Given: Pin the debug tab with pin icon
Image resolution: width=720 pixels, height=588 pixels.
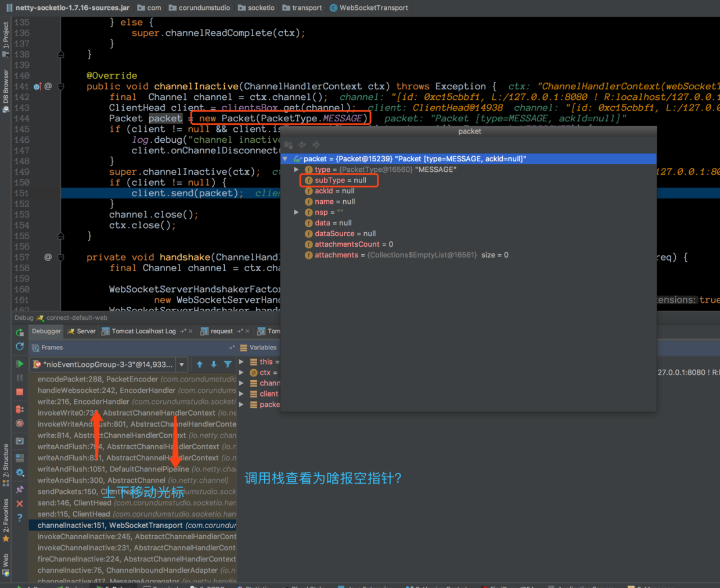Looking at the screenshot, I should [20, 489].
